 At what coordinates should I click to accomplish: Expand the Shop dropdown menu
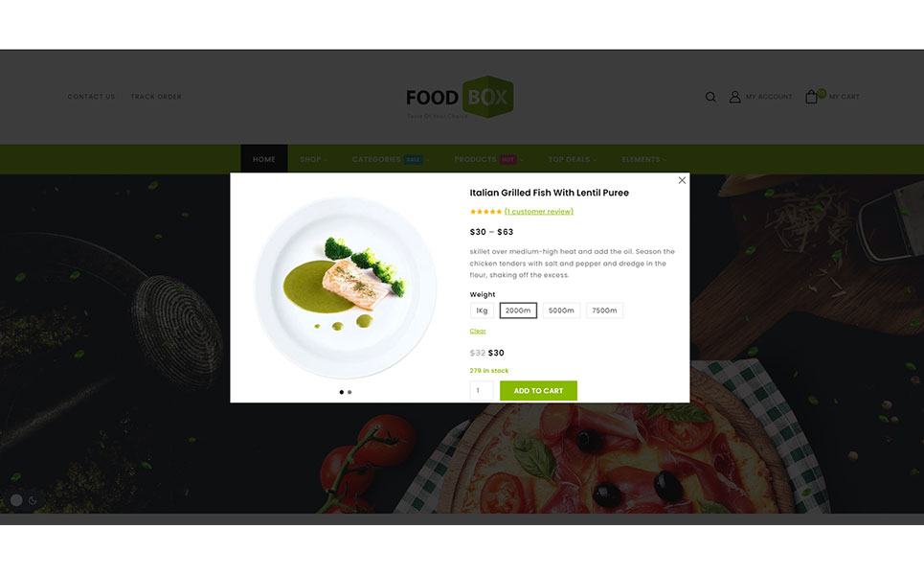313,160
